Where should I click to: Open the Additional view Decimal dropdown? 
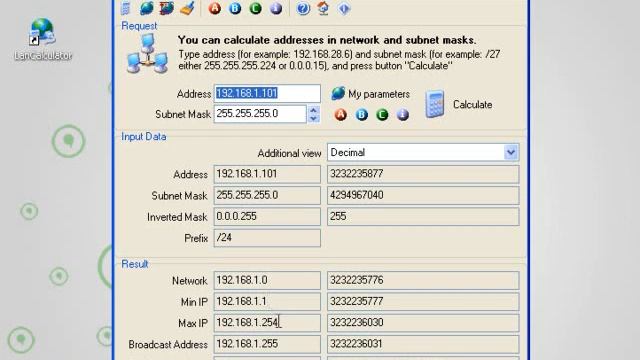(423, 153)
